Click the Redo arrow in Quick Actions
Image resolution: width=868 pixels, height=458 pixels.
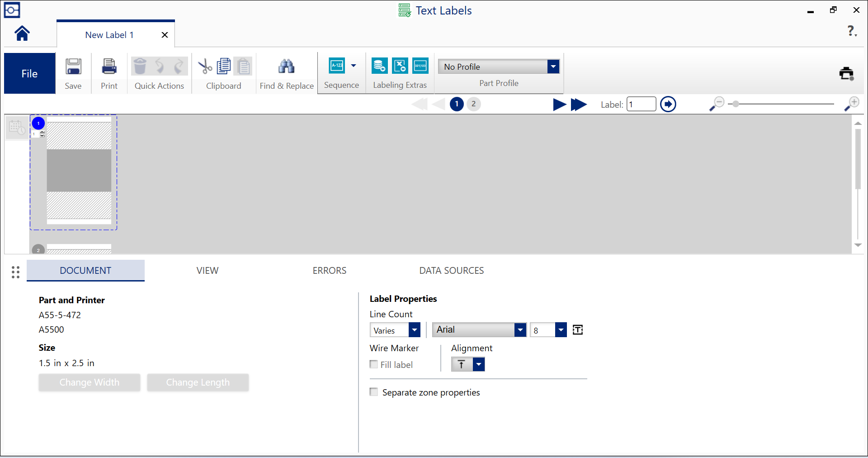pos(179,67)
